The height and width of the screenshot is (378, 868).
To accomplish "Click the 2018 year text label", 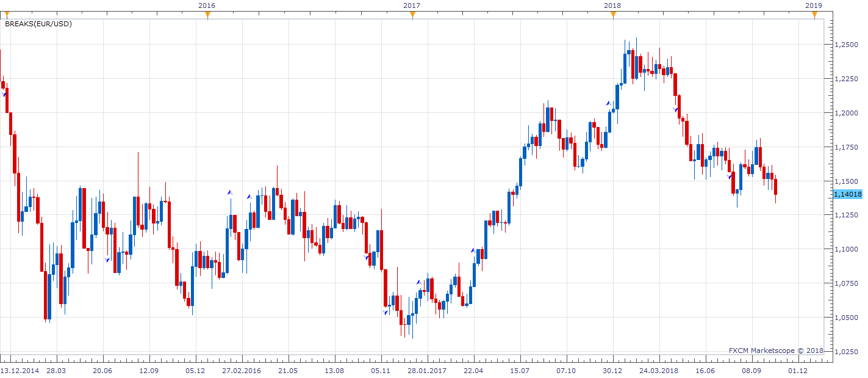I will tap(612, 5).
